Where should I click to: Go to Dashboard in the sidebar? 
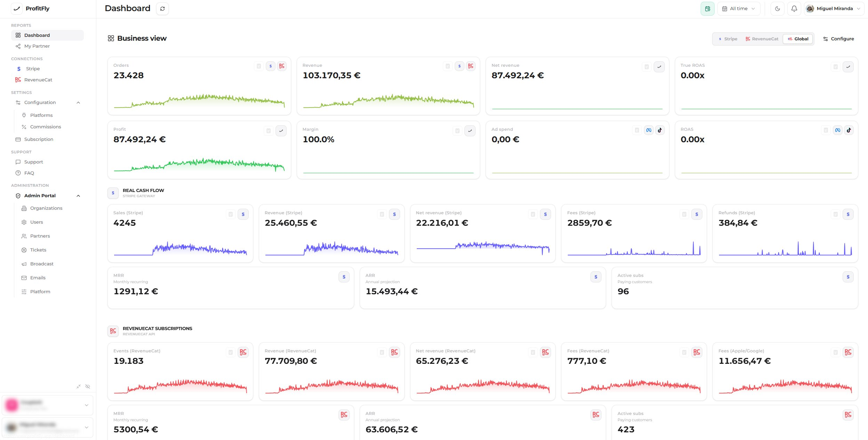(47, 35)
